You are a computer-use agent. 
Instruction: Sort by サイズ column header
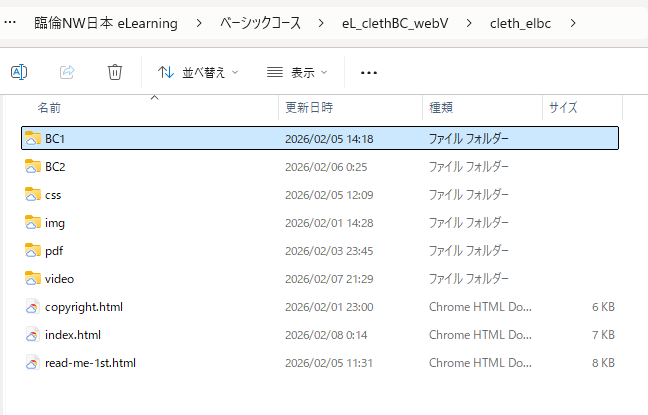click(x=563, y=108)
